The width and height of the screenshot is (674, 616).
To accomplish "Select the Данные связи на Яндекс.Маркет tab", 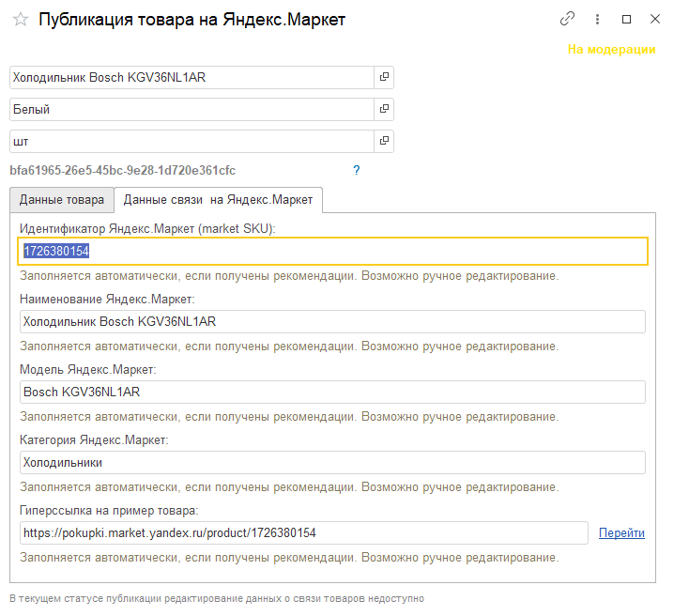I will 219,200.
